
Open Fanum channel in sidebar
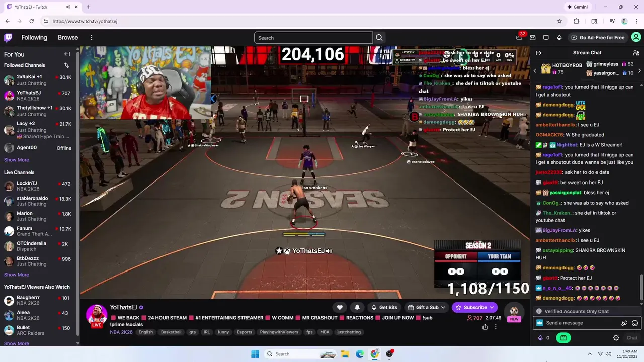[x=38, y=231]
